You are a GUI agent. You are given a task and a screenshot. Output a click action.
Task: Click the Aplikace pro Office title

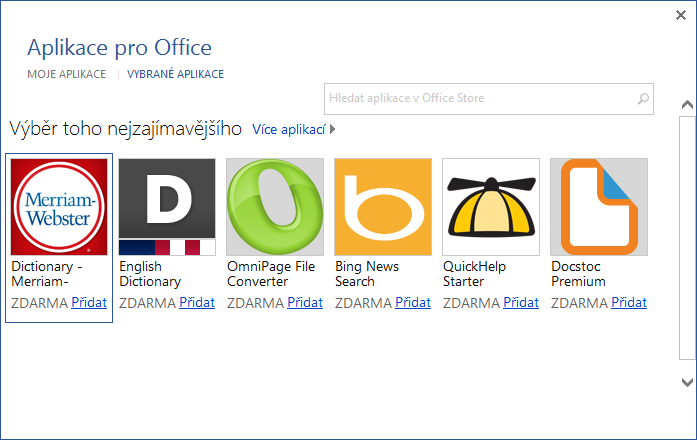pyautogui.click(x=120, y=48)
